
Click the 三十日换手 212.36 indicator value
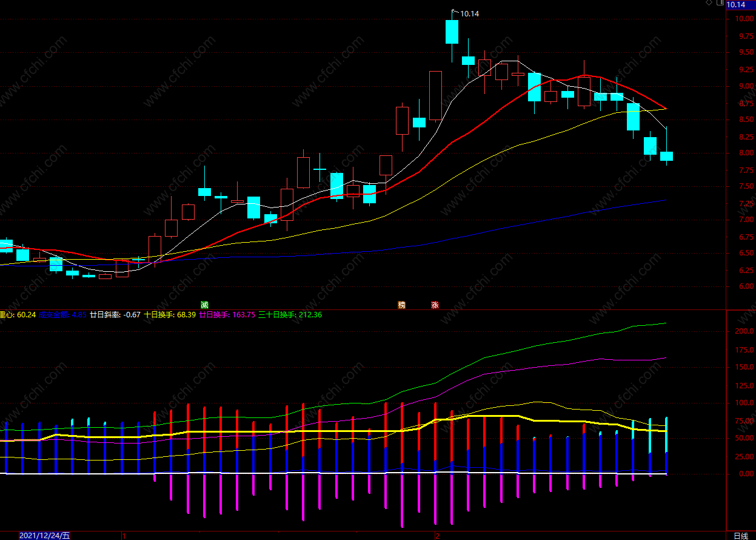(290, 314)
